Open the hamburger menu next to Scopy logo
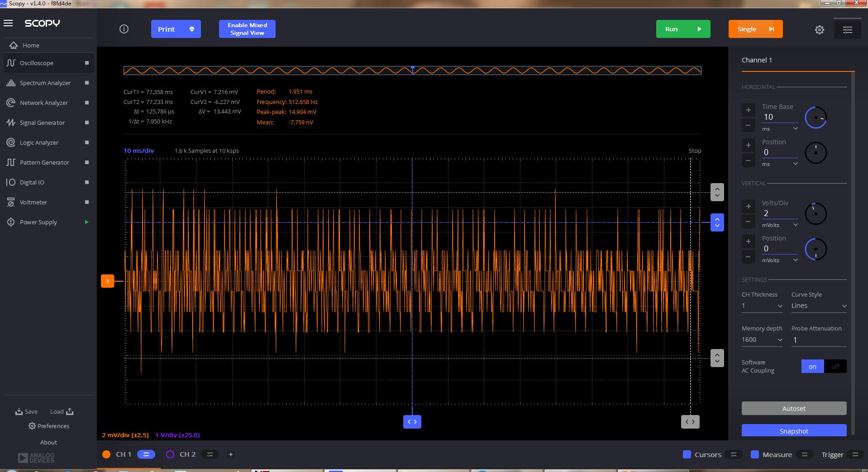Image resolution: width=868 pixels, height=472 pixels. (x=8, y=23)
